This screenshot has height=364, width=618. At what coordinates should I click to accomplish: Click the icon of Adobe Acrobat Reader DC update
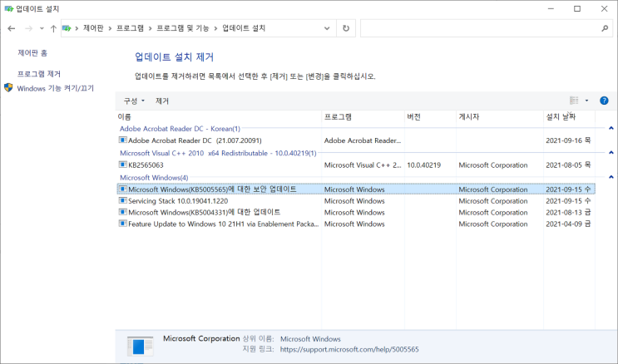point(123,140)
